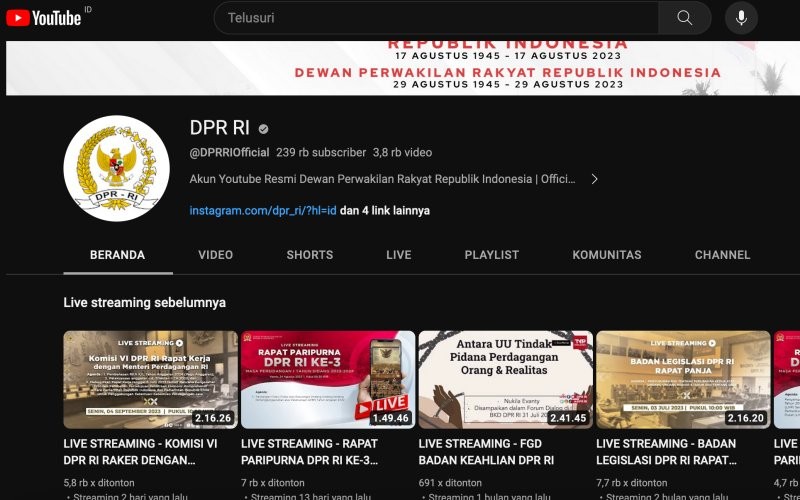800x500 pixels.
Task: Switch to the VIDEO tab
Action: pos(215,255)
